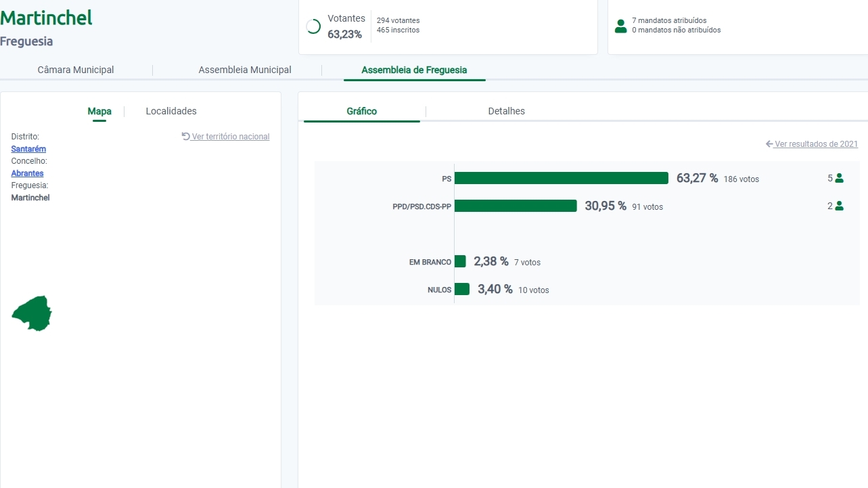Image resolution: width=868 pixels, height=488 pixels.
Task: Open the Abrantes concelho link
Action: point(27,173)
